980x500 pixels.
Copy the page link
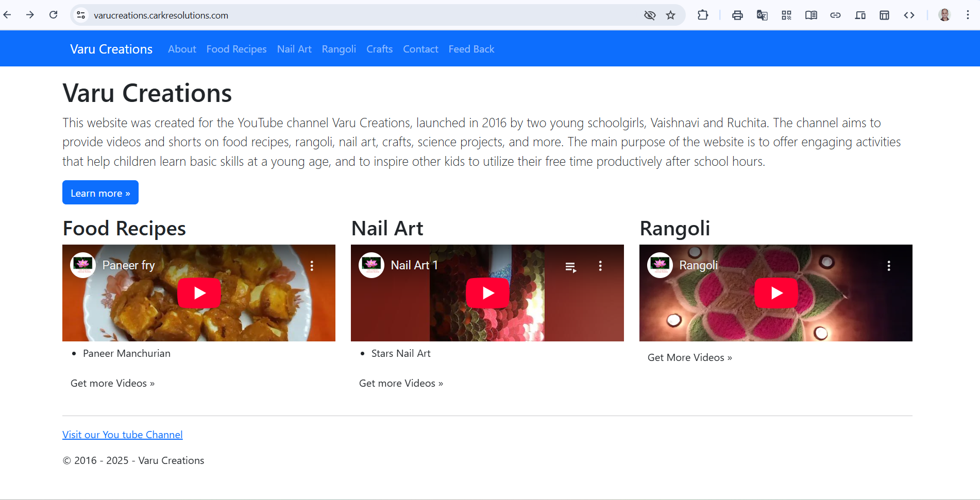[835, 15]
